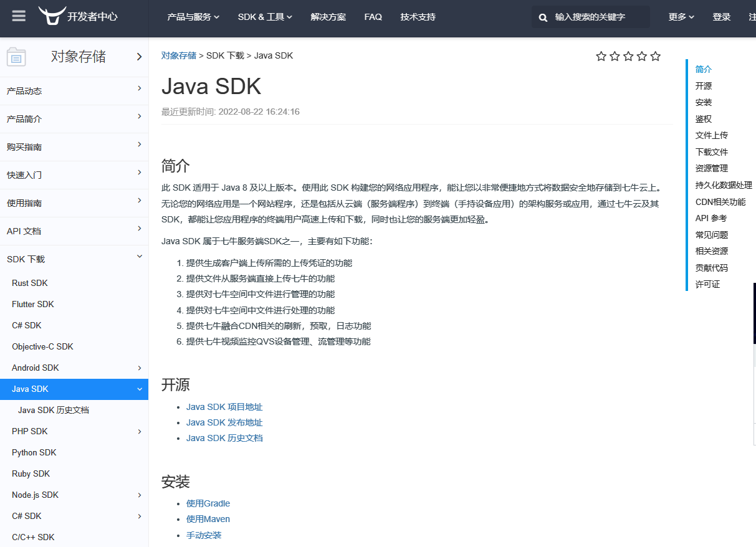Viewport: 756px width, 547px height.
Task: Open Java SDK 历史文档 link in content
Action: click(x=224, y=438)
